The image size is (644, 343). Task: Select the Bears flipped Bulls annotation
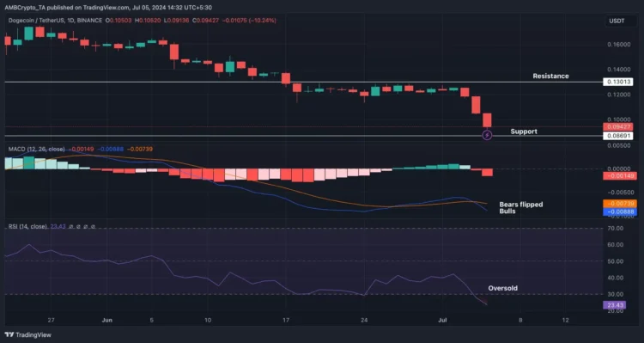521,208
